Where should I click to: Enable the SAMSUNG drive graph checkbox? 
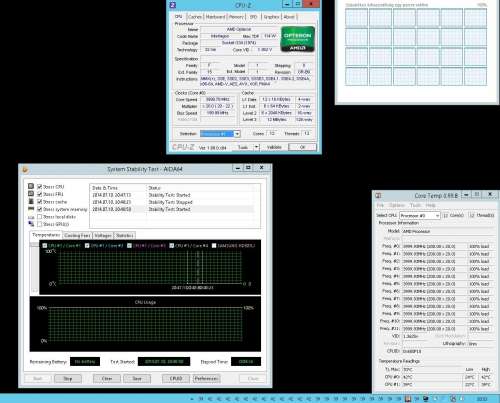click(x=214, y=246)
